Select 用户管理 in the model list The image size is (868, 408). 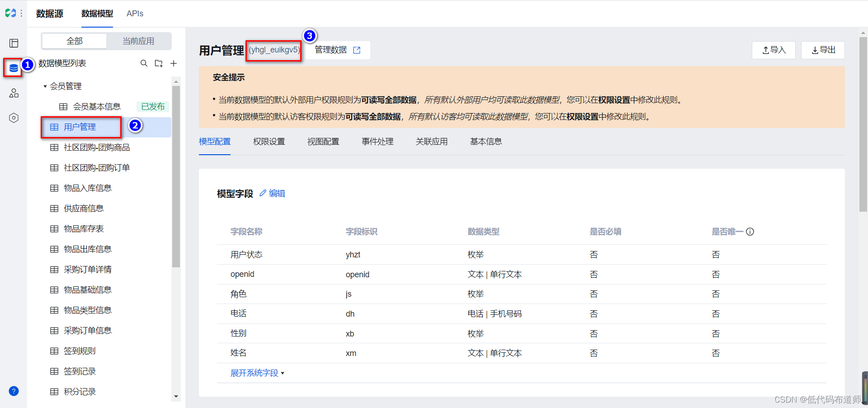click(x=80, y=127)
